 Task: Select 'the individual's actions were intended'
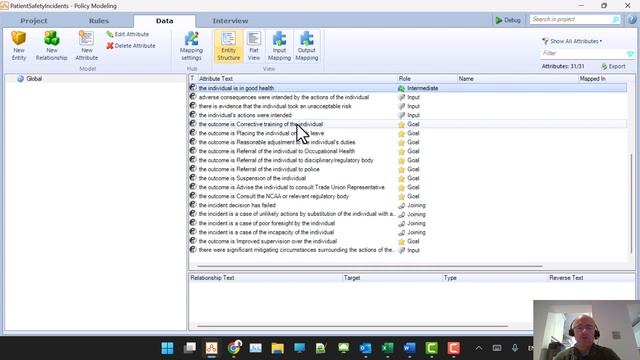pyautogui.click(x=245, y=115)
